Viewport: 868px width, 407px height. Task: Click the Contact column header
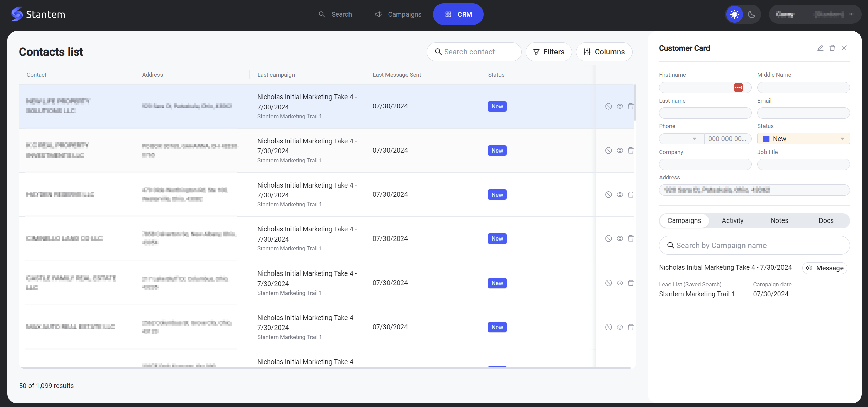[37, 75]
